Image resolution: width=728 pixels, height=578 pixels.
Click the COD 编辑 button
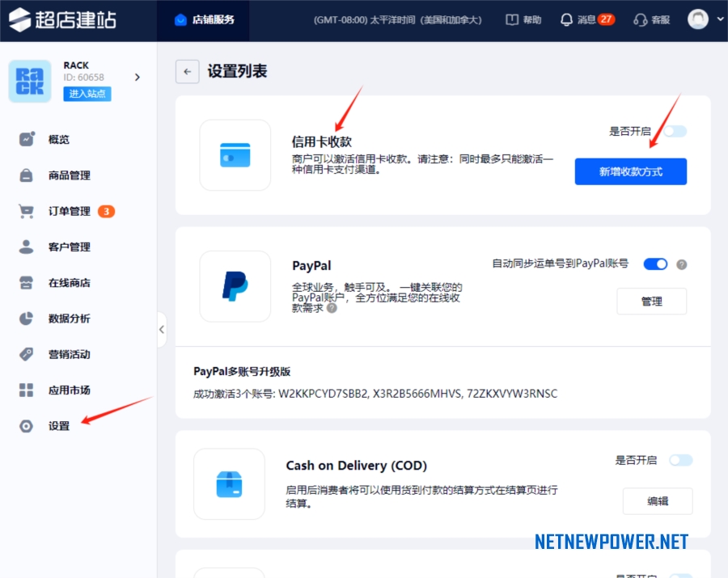tap(658, 501)
